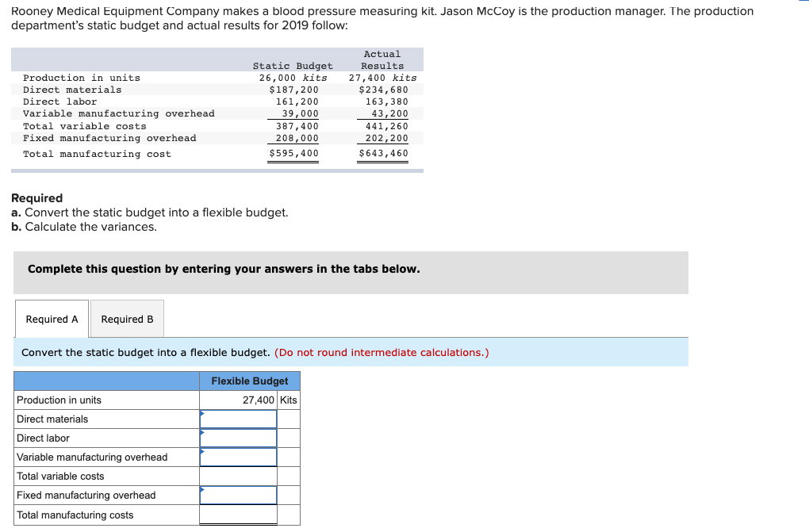809x532 pixels.
Task: Click the blue corner marker in Direct labor cell
Action: point(203,434)
